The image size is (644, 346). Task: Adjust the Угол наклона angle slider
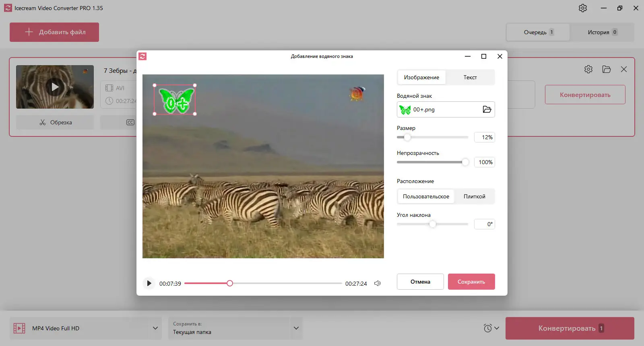pyautogui.click(x=432, y=224)
